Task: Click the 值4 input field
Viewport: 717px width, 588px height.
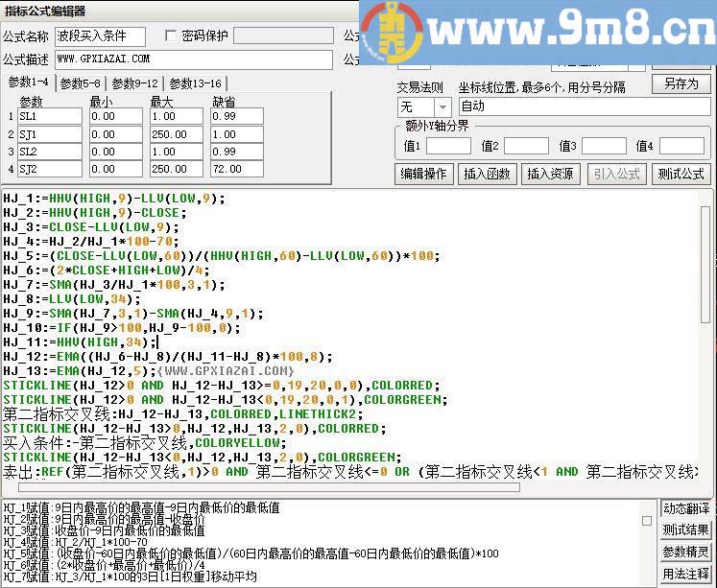Action: pos(681,146)
